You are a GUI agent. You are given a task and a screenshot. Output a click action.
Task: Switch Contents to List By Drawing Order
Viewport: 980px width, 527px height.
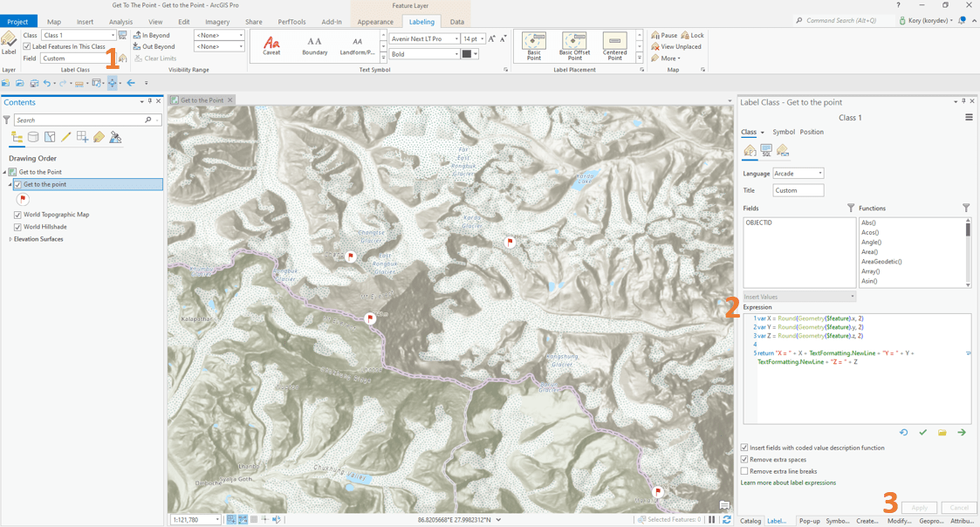point(17,137)
